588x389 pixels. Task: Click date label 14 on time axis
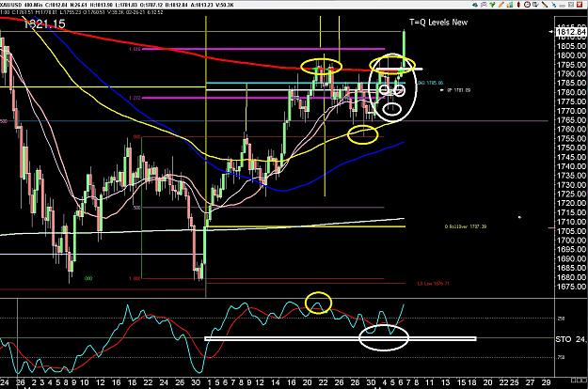pyautogui.click(x=276, y=382)
